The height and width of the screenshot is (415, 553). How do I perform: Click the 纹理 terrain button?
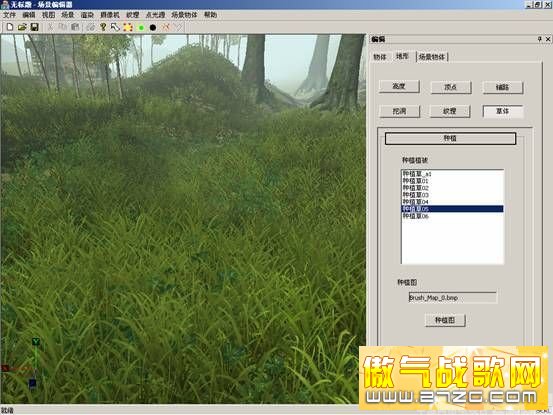[x=450, y=111]
